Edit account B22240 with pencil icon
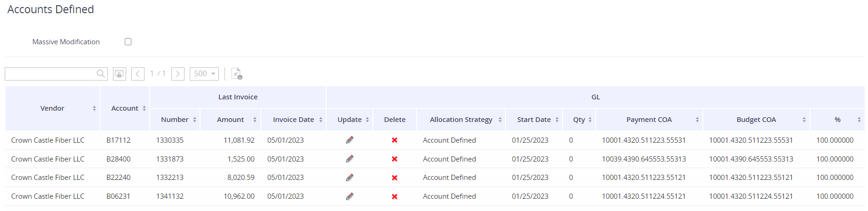 tap(350, 178)
